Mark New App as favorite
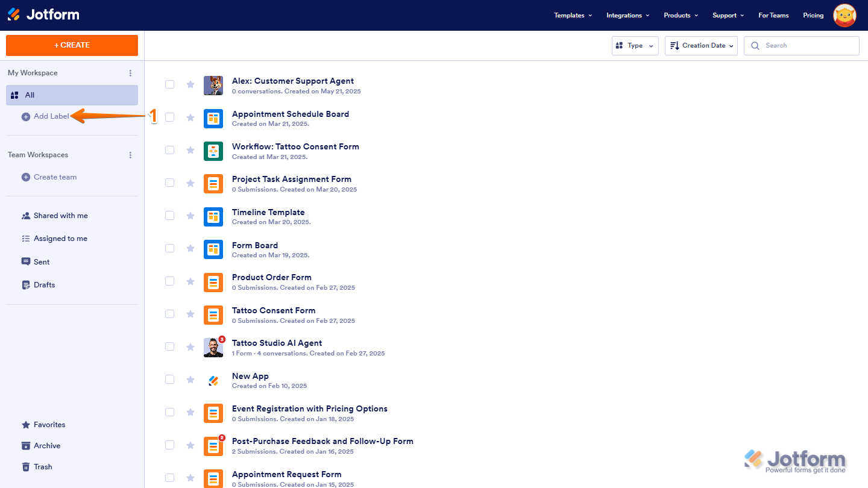The image size is (868, 488). coord(190,380)
